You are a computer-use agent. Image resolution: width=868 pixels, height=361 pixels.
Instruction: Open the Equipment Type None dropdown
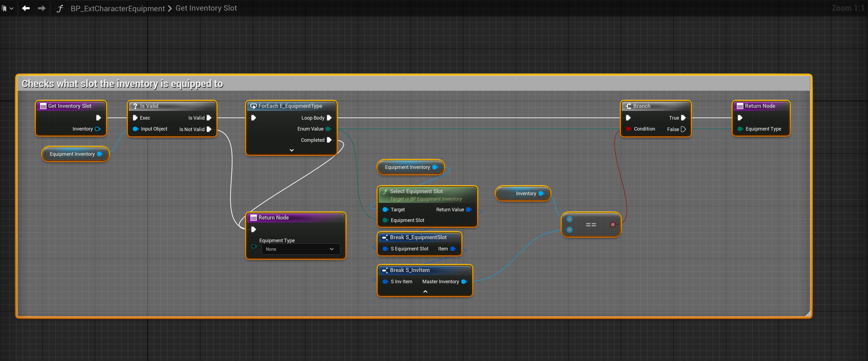pyautogui.click(x=300, y=249)
